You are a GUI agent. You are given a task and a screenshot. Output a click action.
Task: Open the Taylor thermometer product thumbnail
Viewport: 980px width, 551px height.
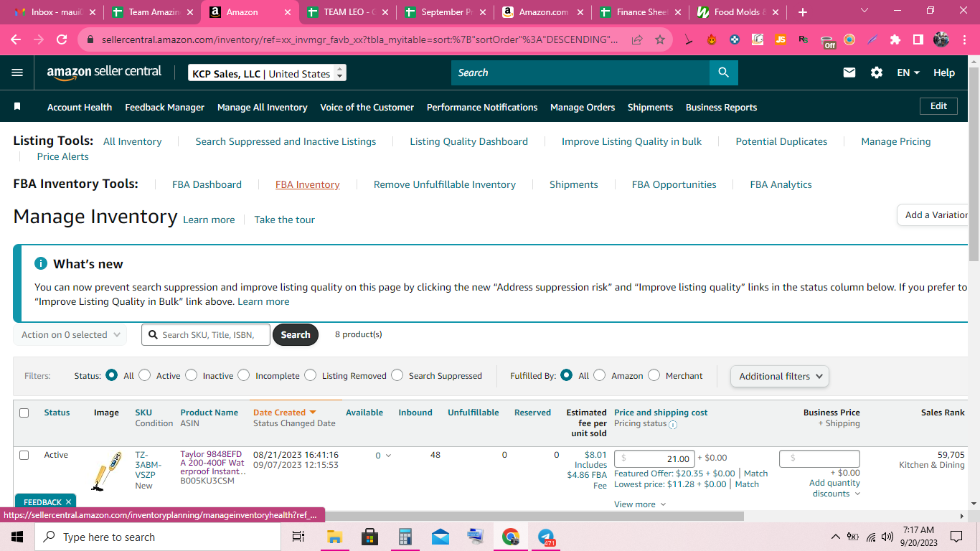click(x=106, y=472)
